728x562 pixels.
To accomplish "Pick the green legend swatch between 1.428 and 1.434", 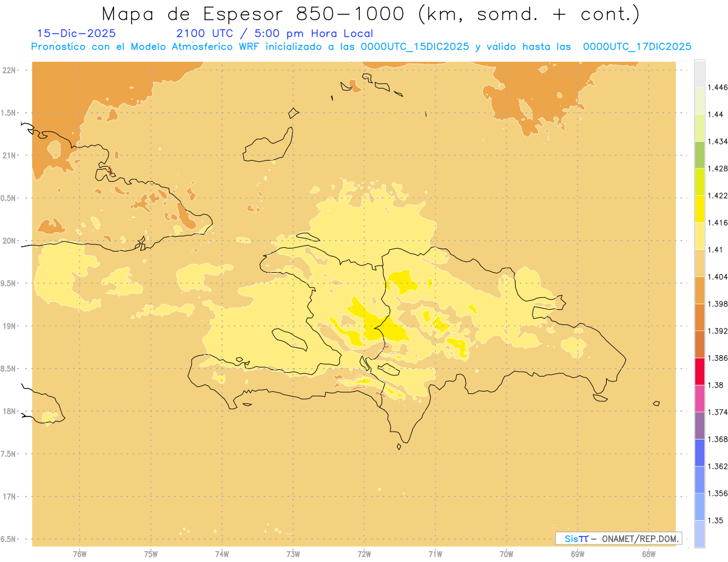I will 699,155.
